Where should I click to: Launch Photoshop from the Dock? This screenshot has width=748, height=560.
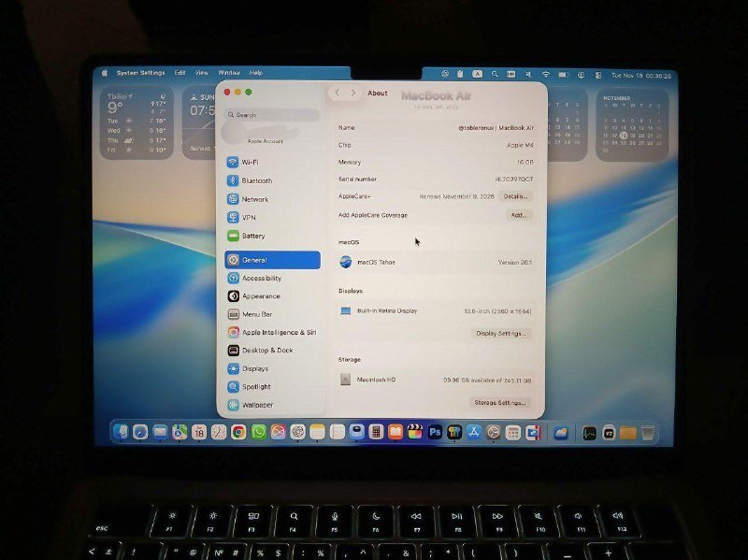click(434, 433)
